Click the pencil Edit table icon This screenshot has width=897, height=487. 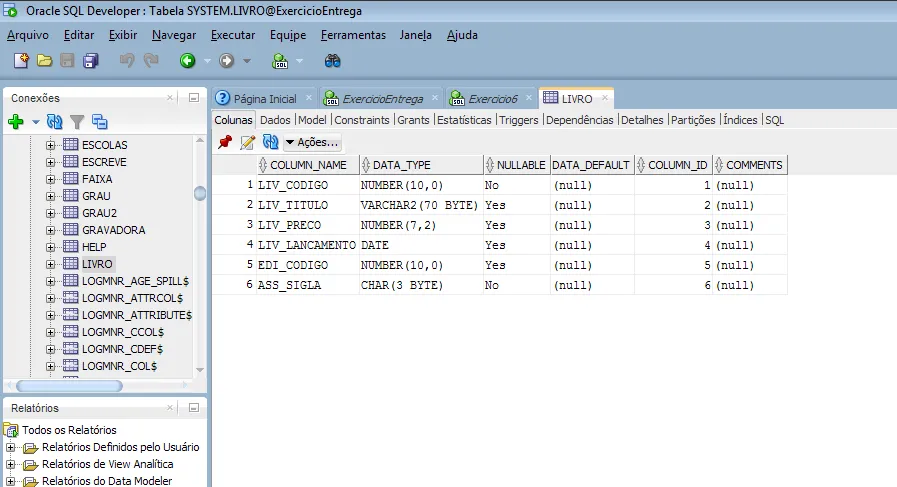pos(247,143)
